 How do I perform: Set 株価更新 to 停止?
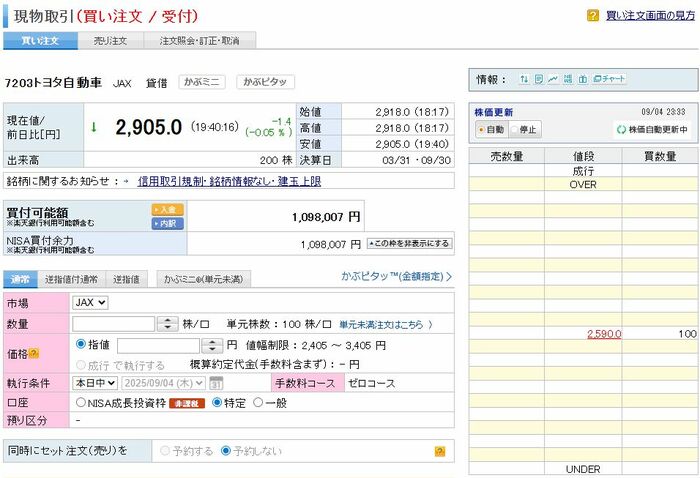click(x=525, y=129)
